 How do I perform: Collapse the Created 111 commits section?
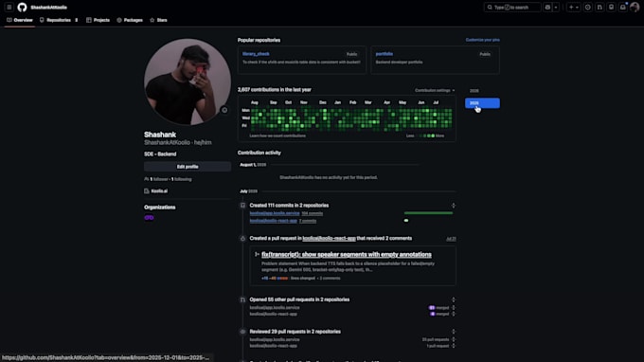[x=454, y=206]
